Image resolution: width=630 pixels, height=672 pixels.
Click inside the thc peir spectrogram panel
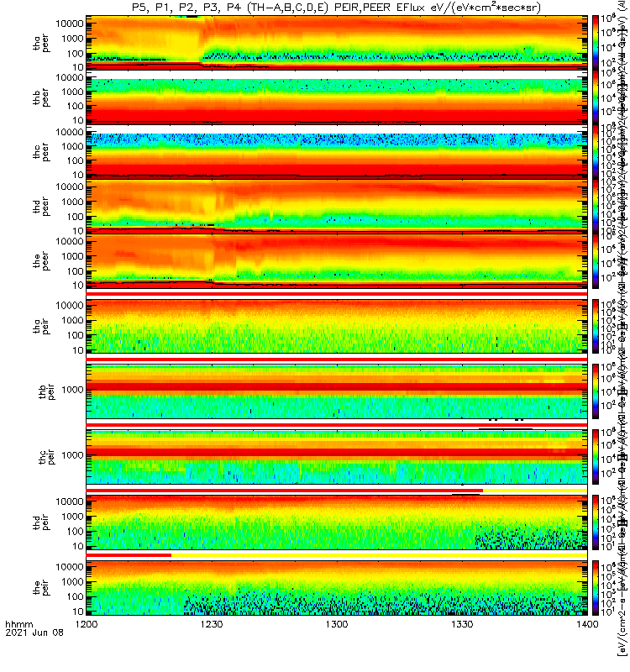337,457
